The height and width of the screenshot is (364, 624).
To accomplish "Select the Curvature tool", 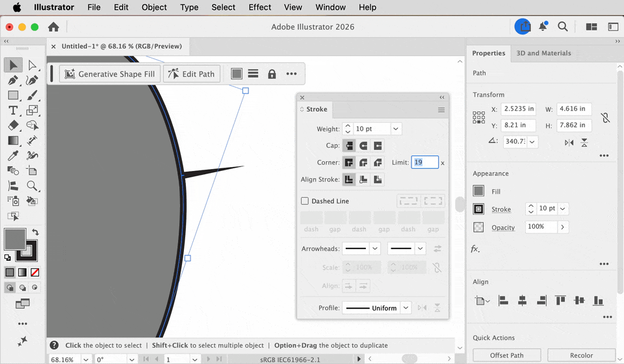I will tap(32, 81).
